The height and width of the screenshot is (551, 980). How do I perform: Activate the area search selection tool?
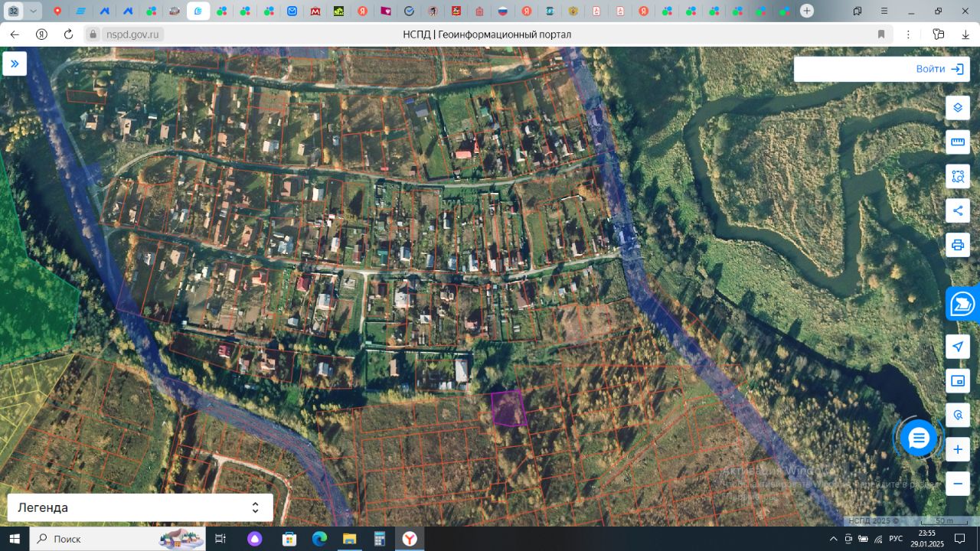pyautogui.click(x=957, y=177)
